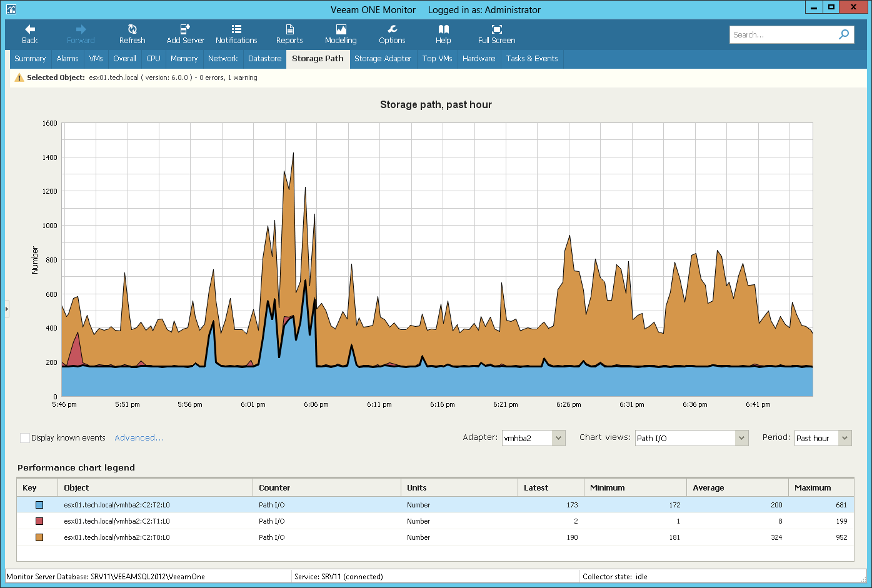872x588 pixels.
Task: Click the search magnifier icon
Action: click(844, 34)
